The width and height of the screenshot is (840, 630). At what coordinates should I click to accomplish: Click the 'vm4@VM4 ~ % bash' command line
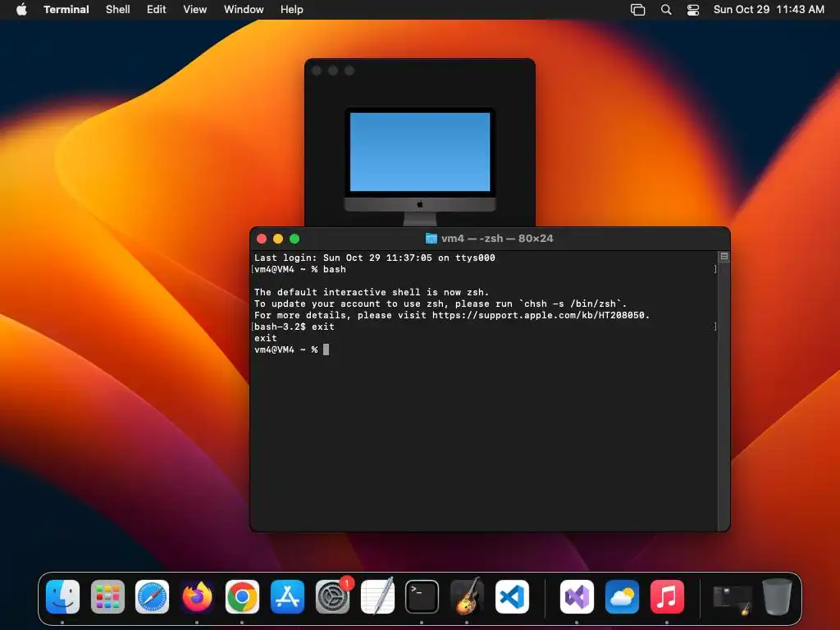300,269
